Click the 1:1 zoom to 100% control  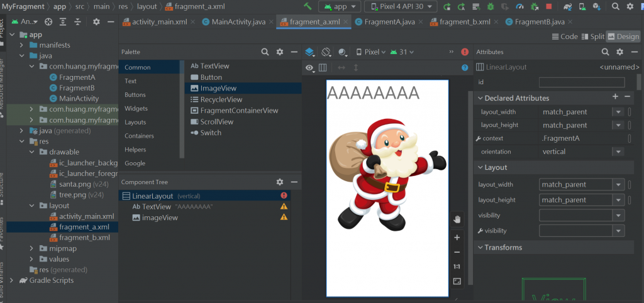(x=457, y=267)
